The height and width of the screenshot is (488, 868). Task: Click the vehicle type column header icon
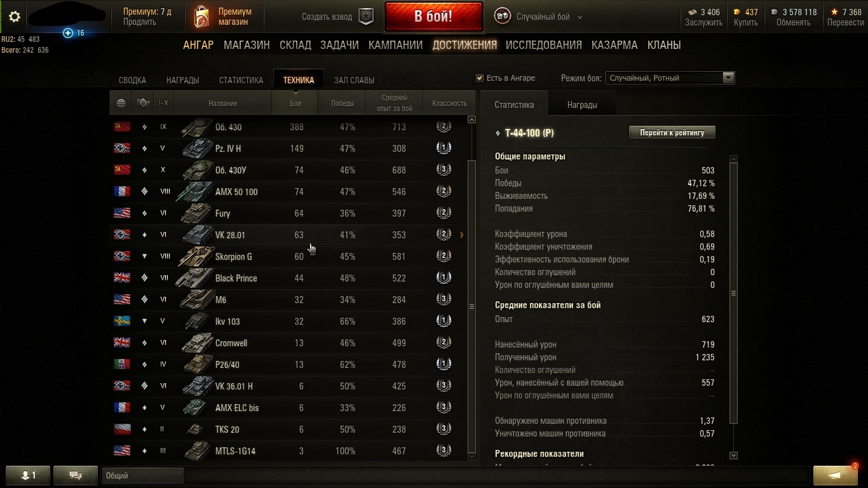click(x=143, y=103)
